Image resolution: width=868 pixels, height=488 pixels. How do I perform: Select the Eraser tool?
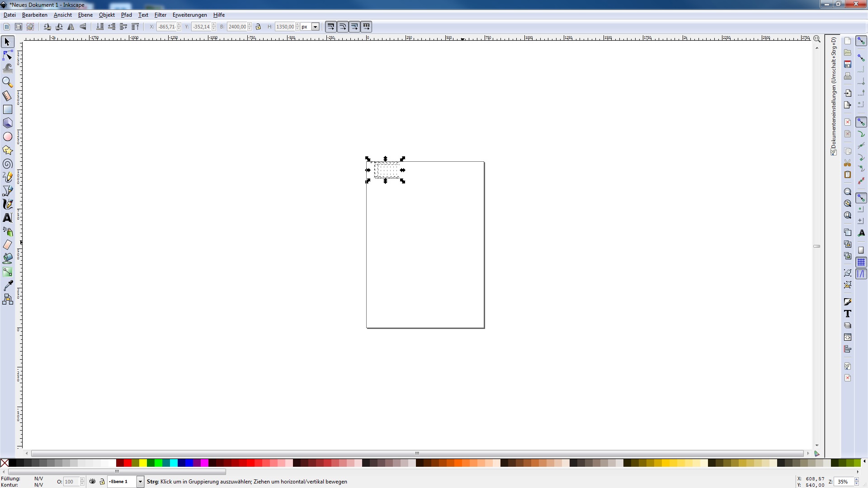tap(8, 245)
